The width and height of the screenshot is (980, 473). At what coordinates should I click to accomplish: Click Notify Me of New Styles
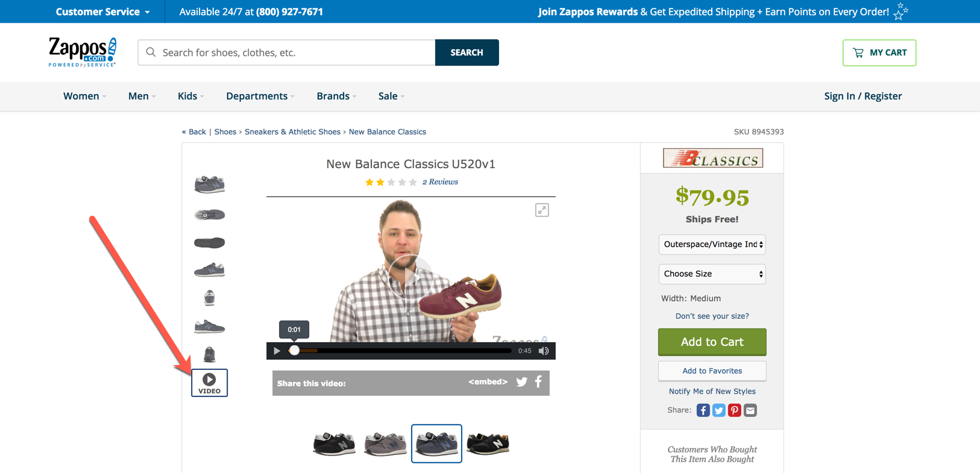coord(712,391)
